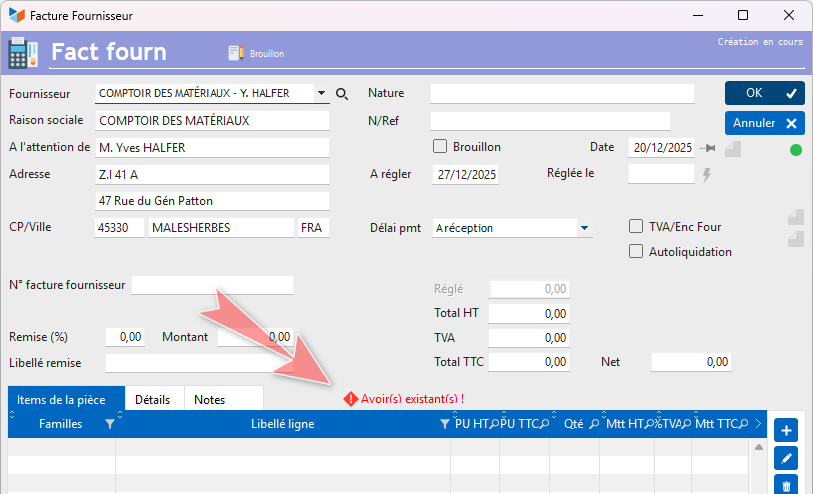Click the filter icon in the Familles column

(109, 424)
